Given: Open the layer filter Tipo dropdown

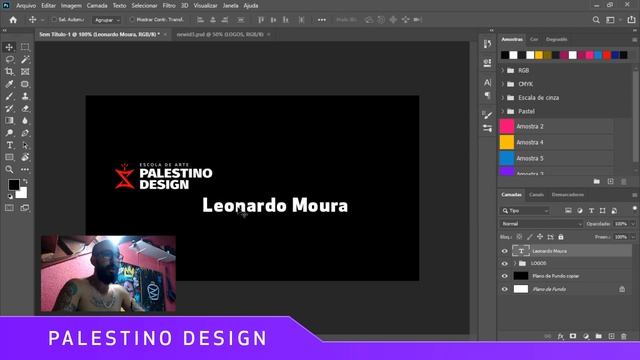Looking at the screenshot, I should [x=526, y=211].
